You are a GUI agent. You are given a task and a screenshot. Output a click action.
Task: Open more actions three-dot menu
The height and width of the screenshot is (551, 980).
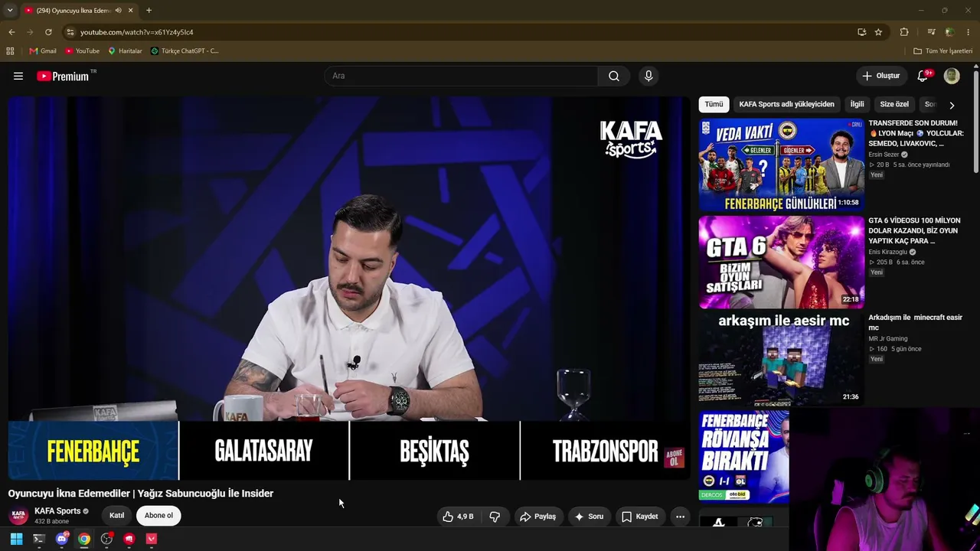(x=680, y=517)
